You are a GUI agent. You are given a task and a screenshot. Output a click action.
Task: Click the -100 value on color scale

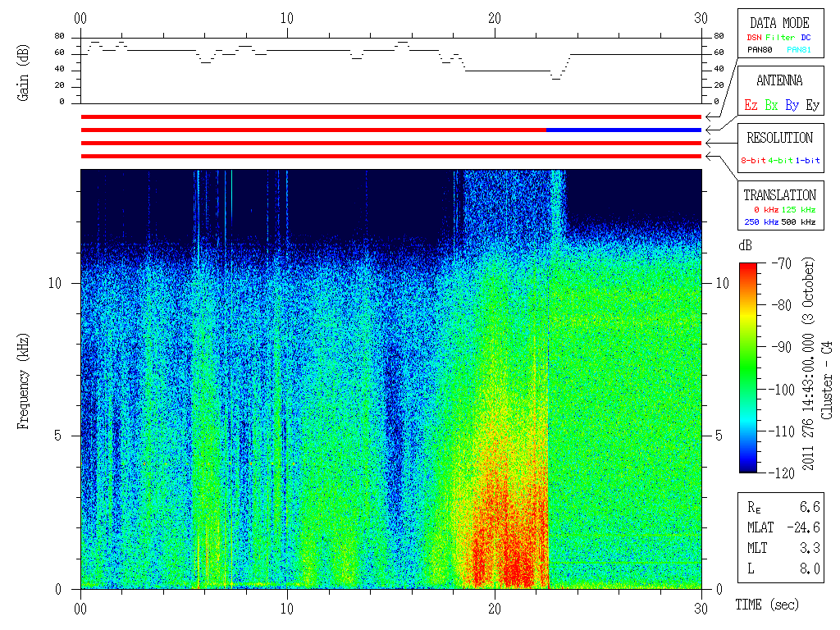coord(782,390)
